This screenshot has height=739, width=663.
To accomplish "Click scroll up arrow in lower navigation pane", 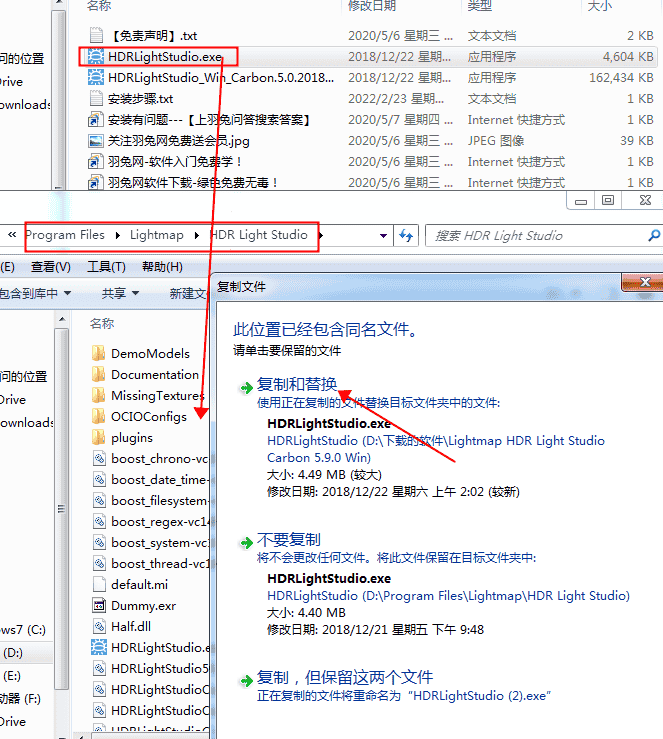I will click(x=62, y=319).
